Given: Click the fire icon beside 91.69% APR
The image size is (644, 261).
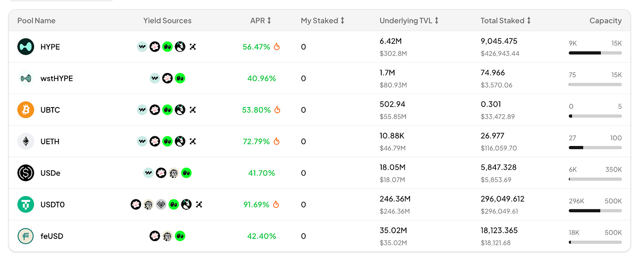Looking at the screenshot, I should coord(277,204).
